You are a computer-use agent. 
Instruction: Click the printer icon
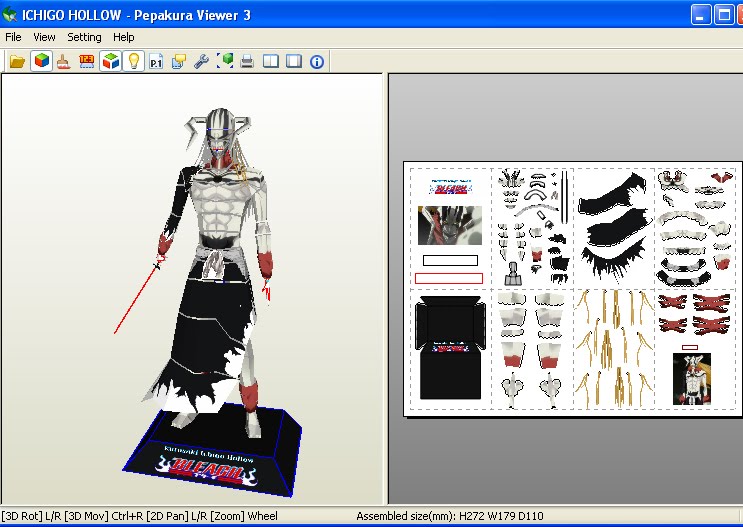pyautogui.click(x=247, y=61)
